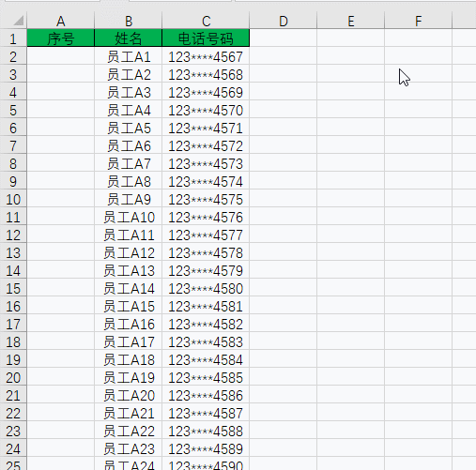
Task: Select row 15 header
Action: coord(13,288)
